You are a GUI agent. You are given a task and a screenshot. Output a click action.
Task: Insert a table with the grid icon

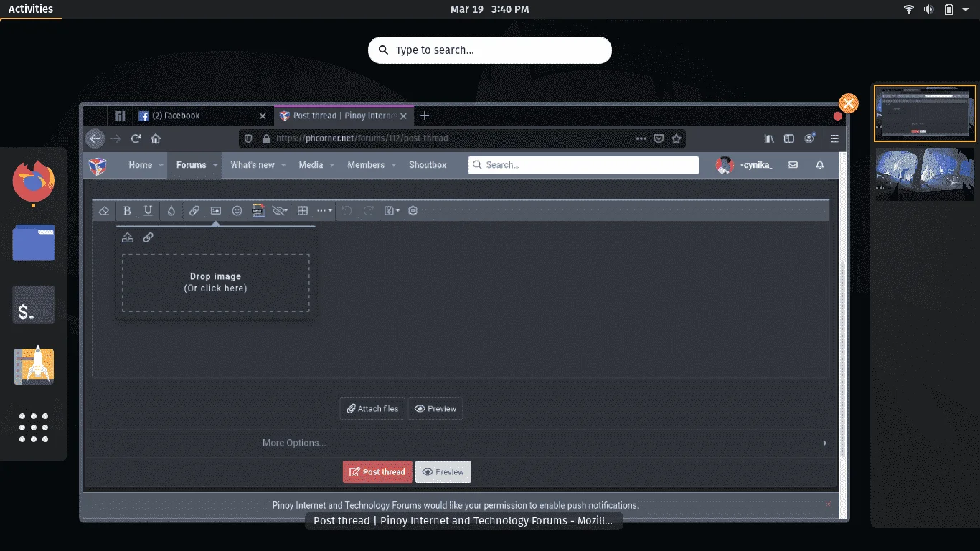click(303, 211)
